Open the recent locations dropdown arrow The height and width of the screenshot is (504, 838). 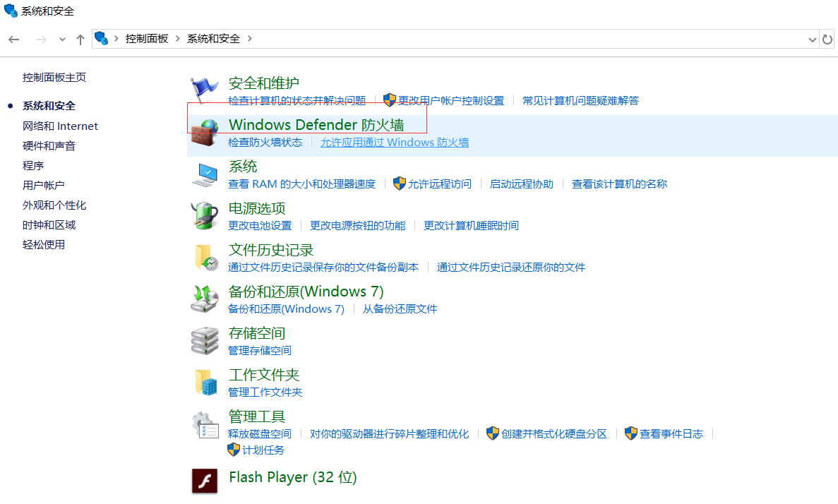63,39
